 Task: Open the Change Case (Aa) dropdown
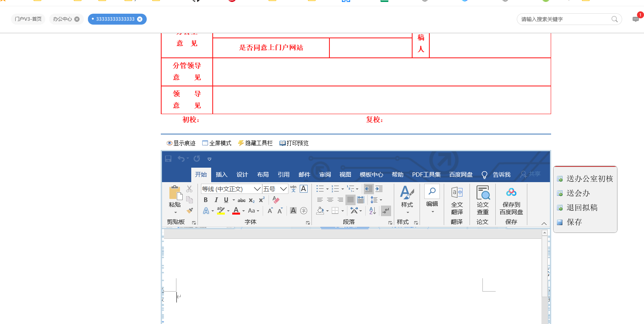(254, 211)
